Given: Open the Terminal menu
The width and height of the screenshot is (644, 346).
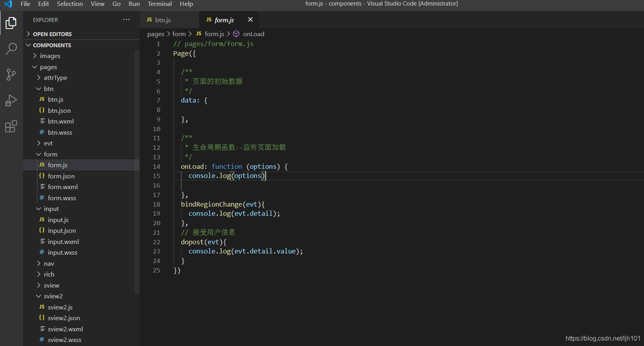Looking at the screenshot, I should (x=160, y=4).
